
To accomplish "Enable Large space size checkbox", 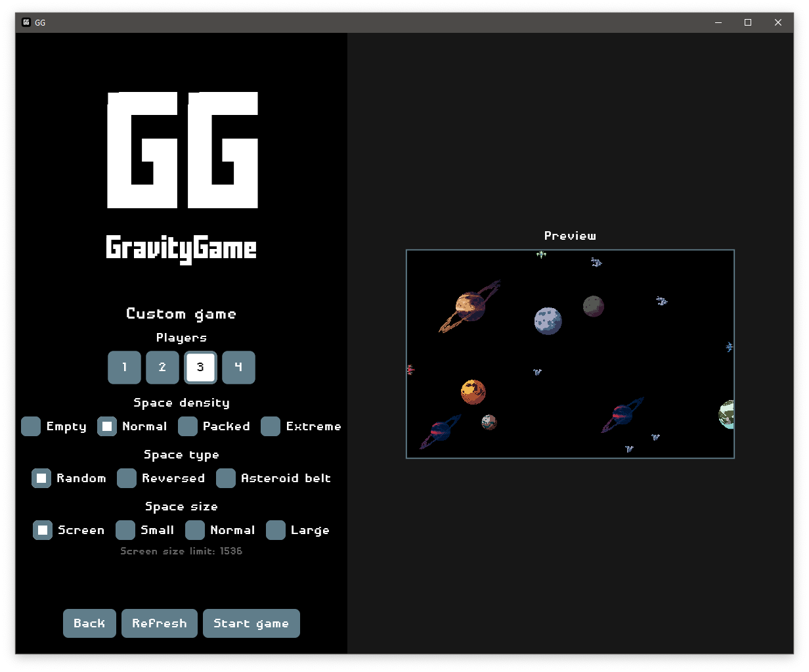I will (x=276, y=530).
